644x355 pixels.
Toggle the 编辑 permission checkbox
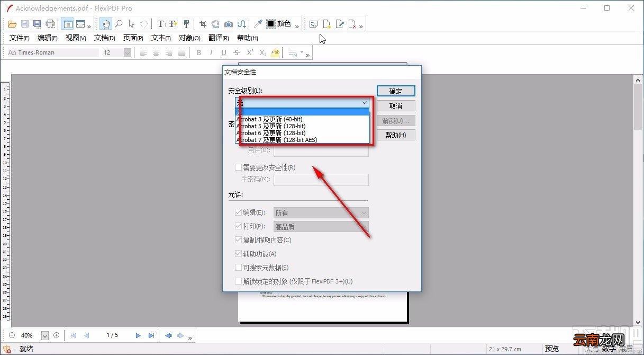coord(239,212)
